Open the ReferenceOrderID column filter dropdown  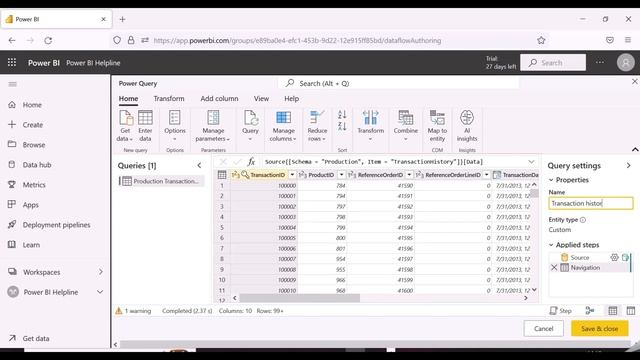409,175
